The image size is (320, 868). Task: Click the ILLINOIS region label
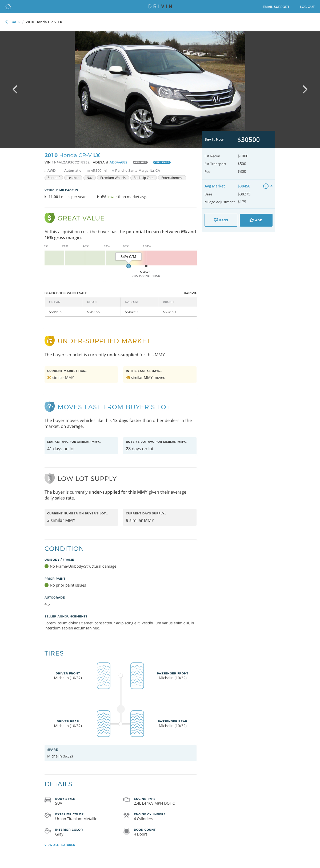coord(190,293)
